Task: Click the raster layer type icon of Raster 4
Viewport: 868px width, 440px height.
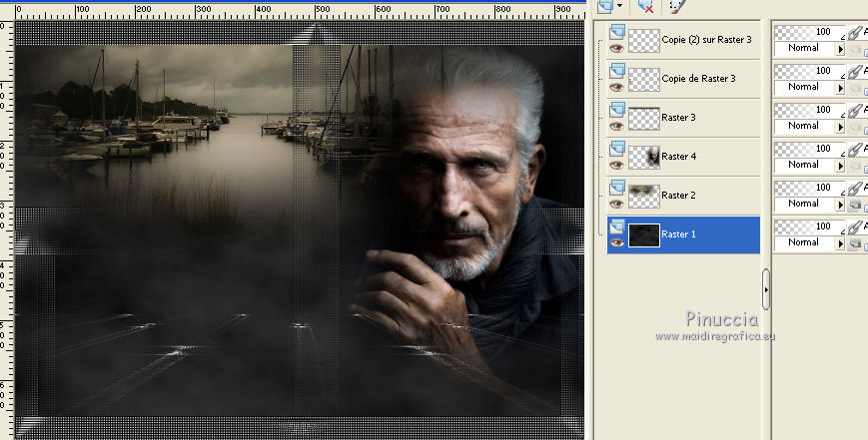Action: point(616,149)
